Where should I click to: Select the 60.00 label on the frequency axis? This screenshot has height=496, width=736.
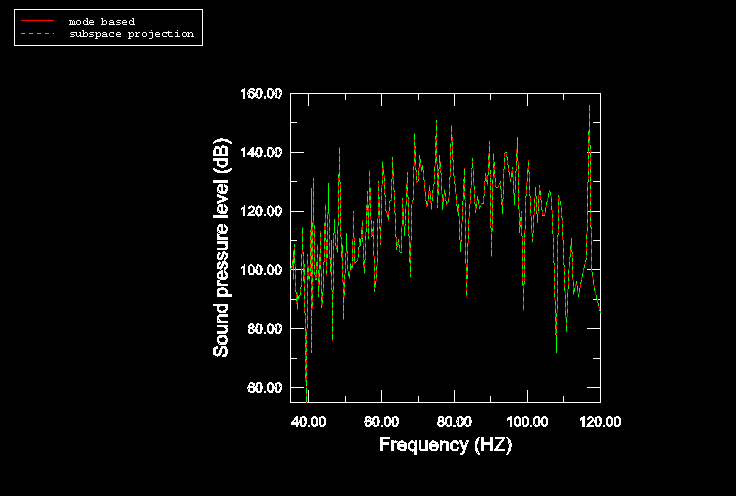tap(381, 421)
